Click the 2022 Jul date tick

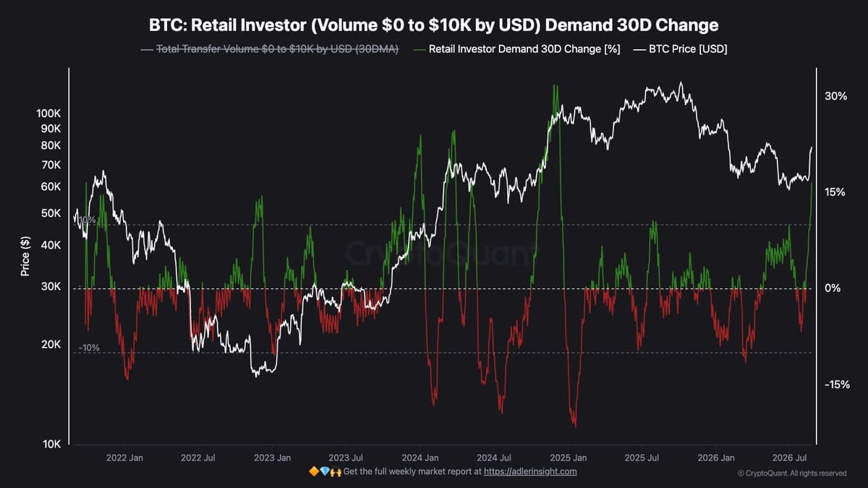(199, 458)
